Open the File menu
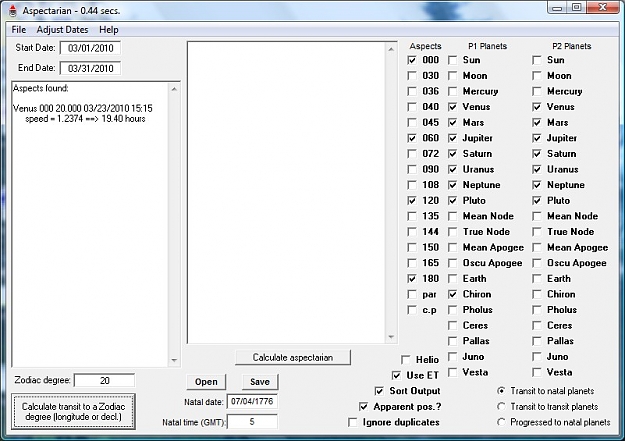625x441 pixels. [19, 30]
